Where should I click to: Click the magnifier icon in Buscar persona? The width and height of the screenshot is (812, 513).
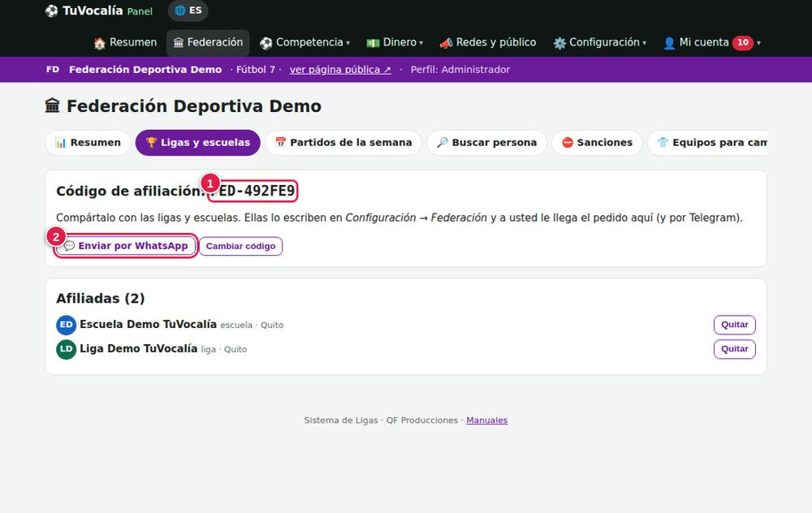coord(443,142)
